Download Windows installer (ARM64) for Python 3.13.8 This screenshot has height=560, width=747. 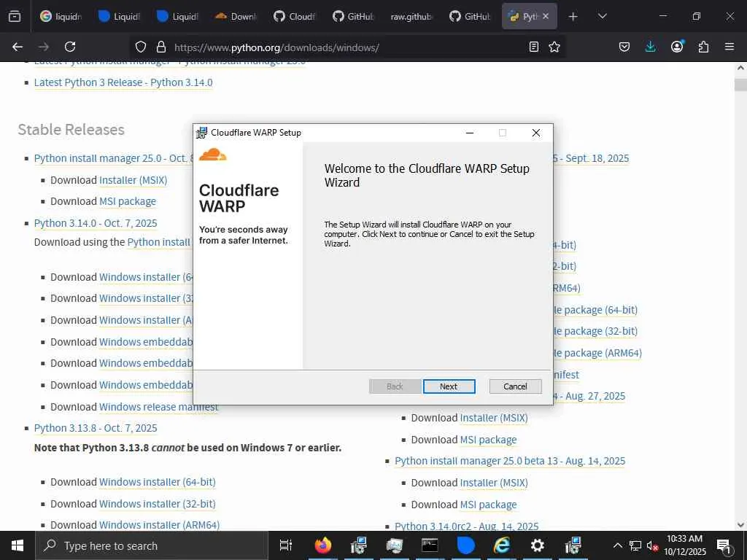point(159,525)
